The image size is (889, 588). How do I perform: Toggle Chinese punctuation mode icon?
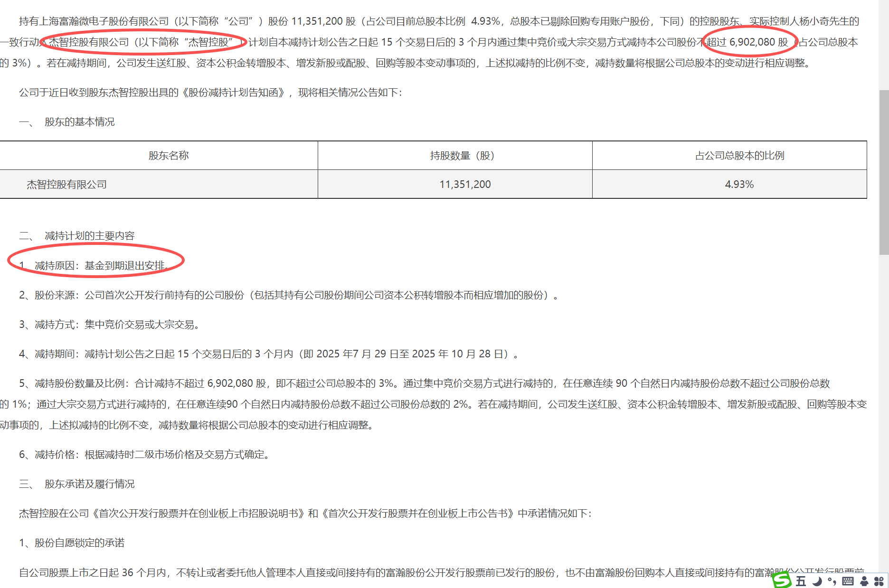(832, 581)
